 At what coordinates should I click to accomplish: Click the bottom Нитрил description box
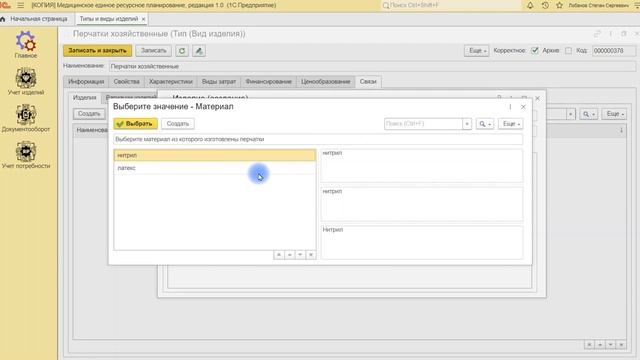click(422, 242)
